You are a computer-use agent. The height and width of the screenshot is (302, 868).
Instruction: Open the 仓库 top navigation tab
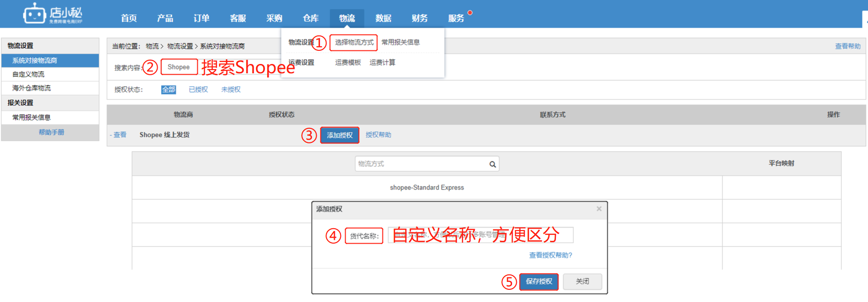click(x=311, y=18)
